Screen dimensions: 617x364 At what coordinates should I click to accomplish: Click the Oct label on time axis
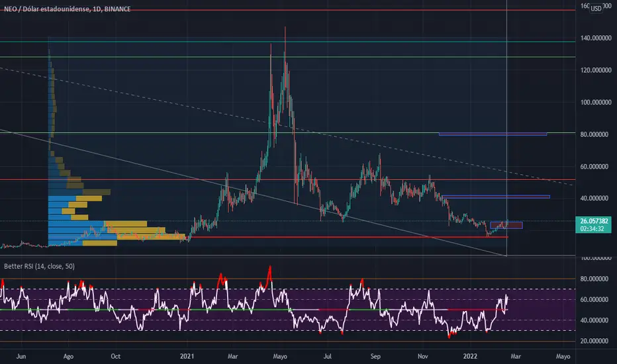pos(116,356)
